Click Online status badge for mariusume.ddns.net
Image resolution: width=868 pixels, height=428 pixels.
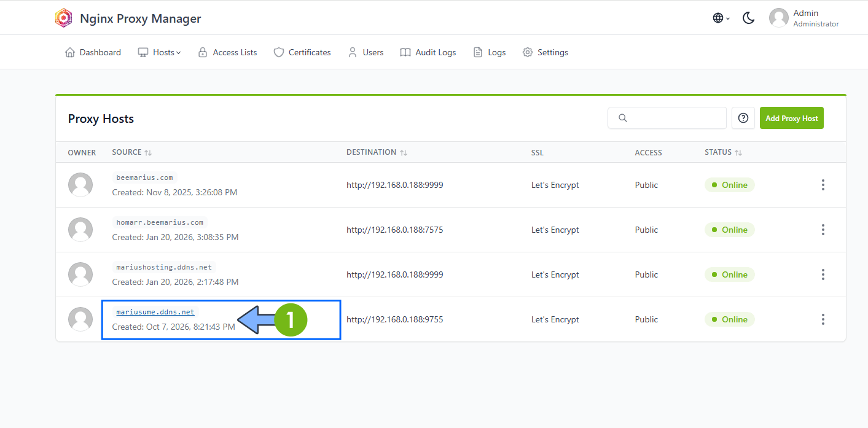click(x=729, y=319)
